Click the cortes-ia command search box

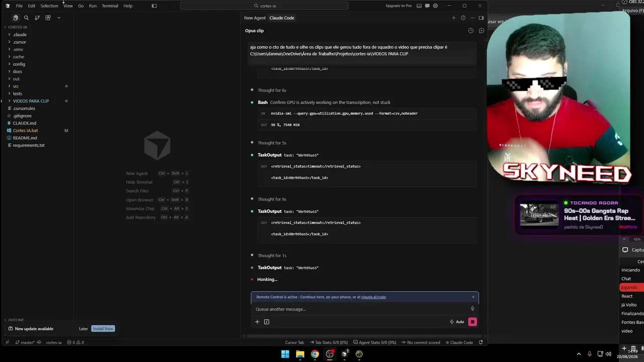(x=264, y=6)
